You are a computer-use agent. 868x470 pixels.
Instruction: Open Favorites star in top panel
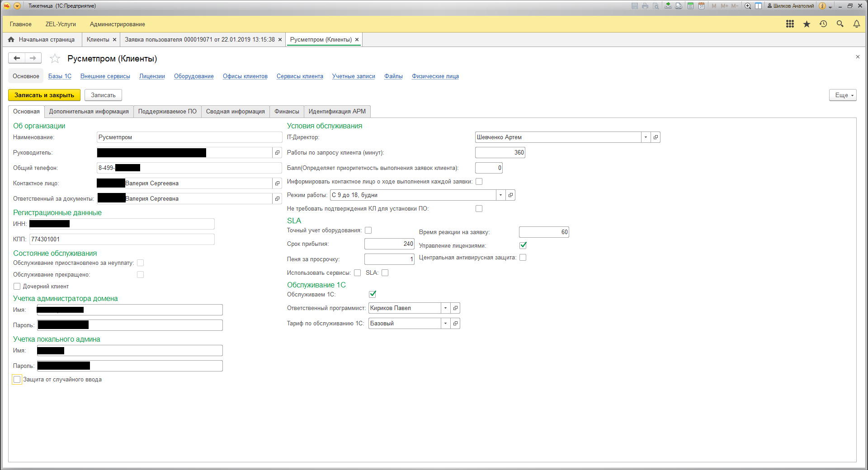pyautogui.click(x=807, y=24)
